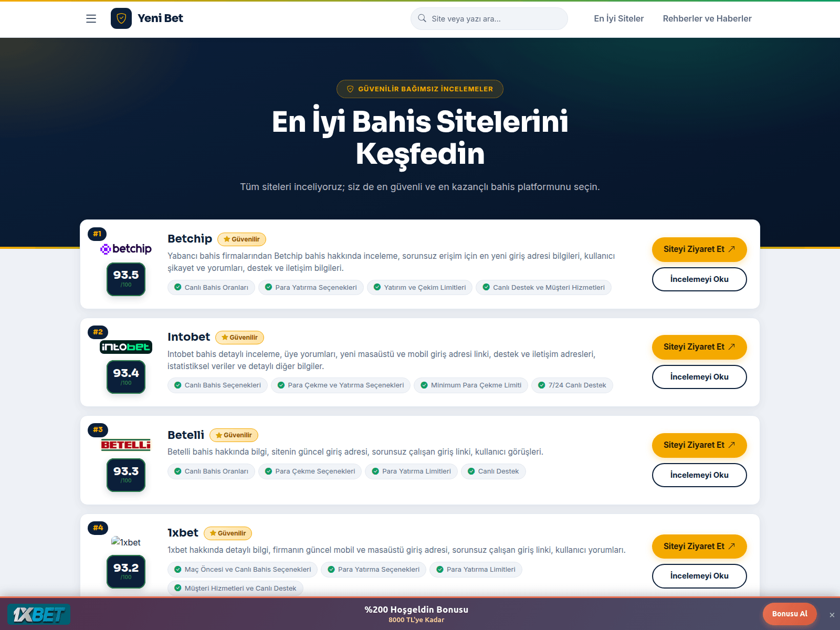
Task: Click Siteyi Ziyaret Et for Intobet
Action: point(699,347)
